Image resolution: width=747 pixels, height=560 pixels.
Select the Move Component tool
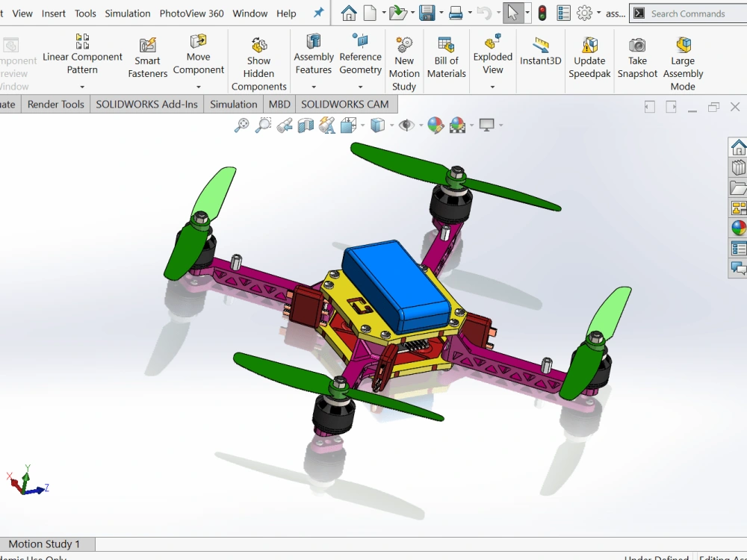tap(198, 55)
